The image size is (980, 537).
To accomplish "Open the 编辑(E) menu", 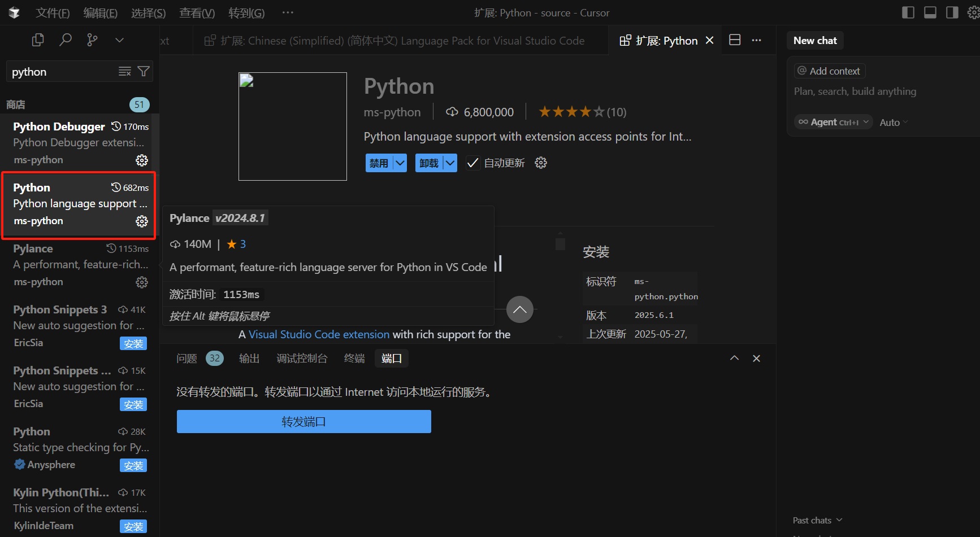I will click(x=101, y=13).
